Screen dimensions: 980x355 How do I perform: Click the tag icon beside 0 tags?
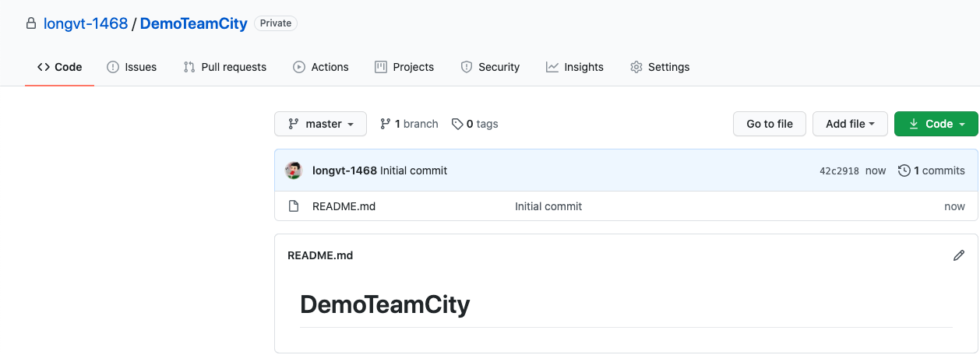[457, 124]
